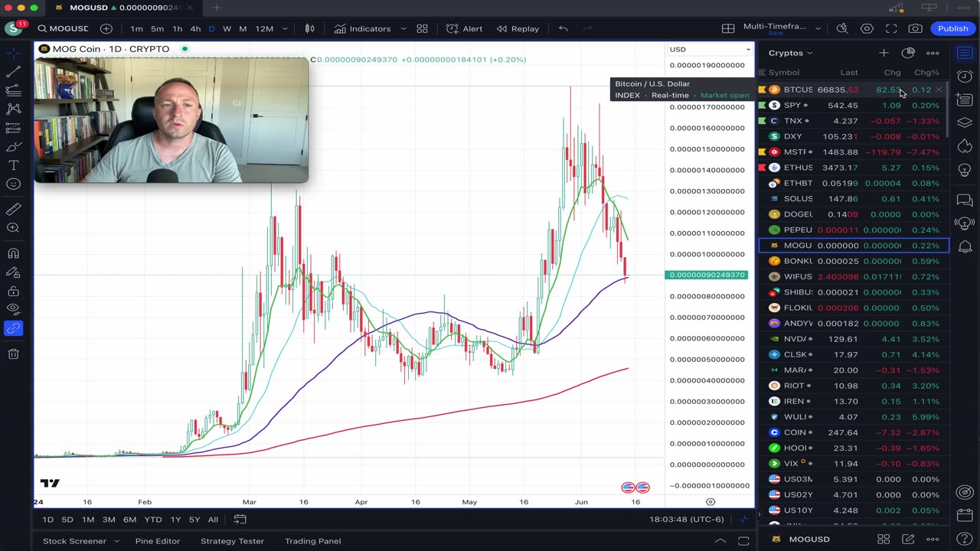Open the Indicators dialog

362,28
